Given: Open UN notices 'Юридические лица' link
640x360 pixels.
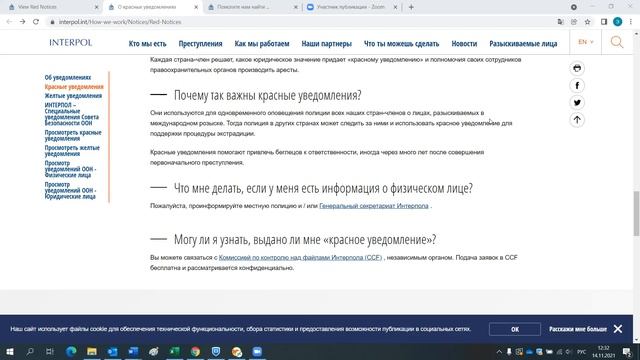Looking at the screenshot, I should [70, 190].
